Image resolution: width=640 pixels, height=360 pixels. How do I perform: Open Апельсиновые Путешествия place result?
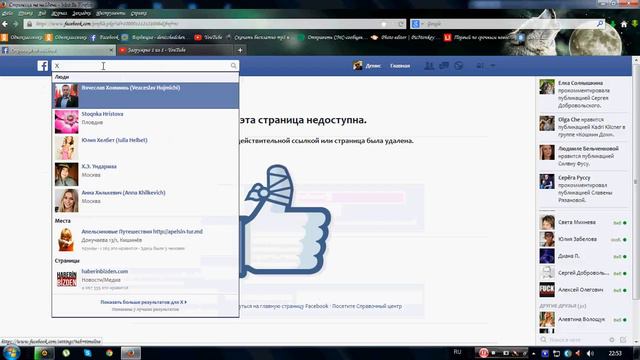tap(145, 240)
